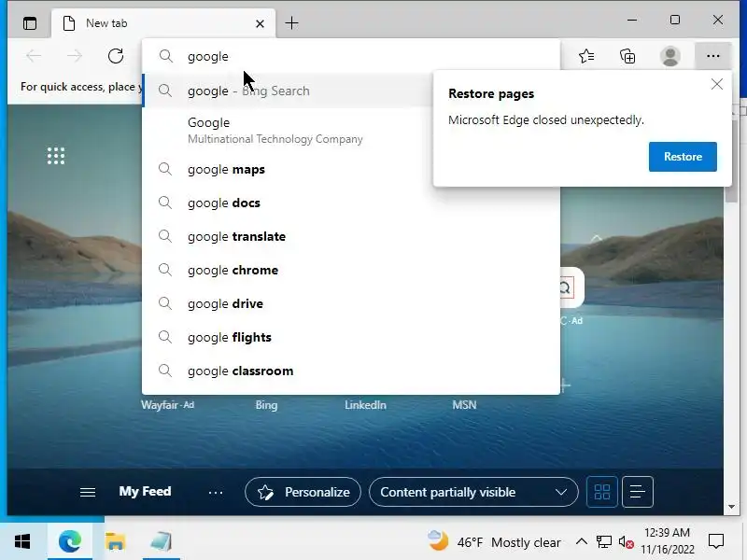Click the network tray icon

point(603,542)
